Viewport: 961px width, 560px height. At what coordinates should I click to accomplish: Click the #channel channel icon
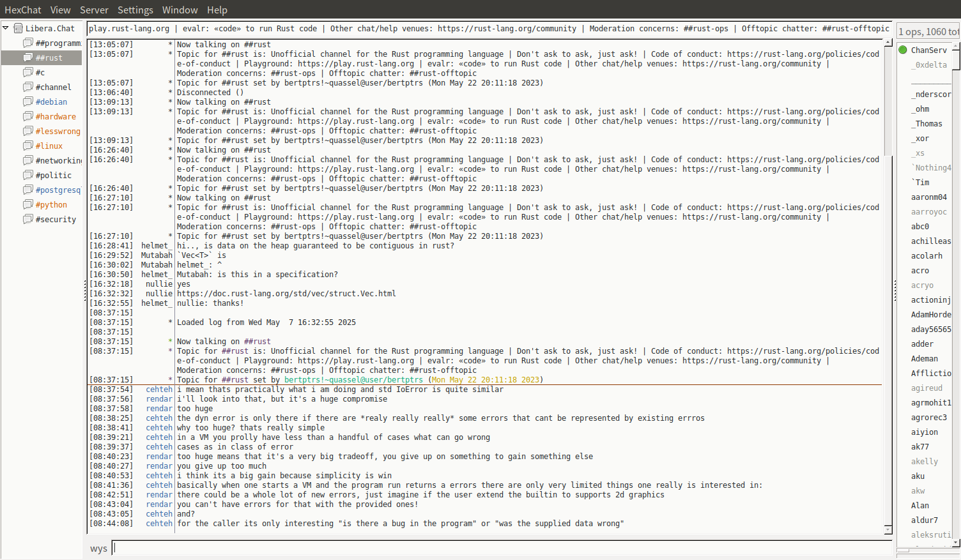(x=28, y=87)
